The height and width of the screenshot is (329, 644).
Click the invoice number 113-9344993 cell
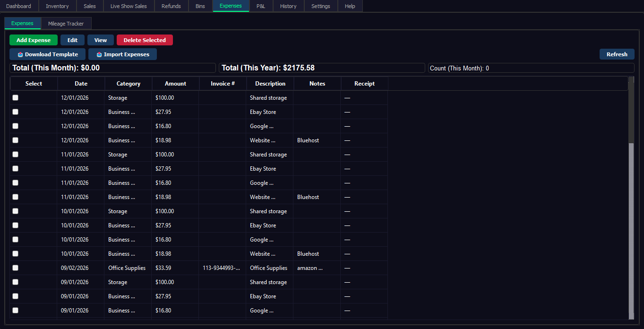[x=222, y=268]
